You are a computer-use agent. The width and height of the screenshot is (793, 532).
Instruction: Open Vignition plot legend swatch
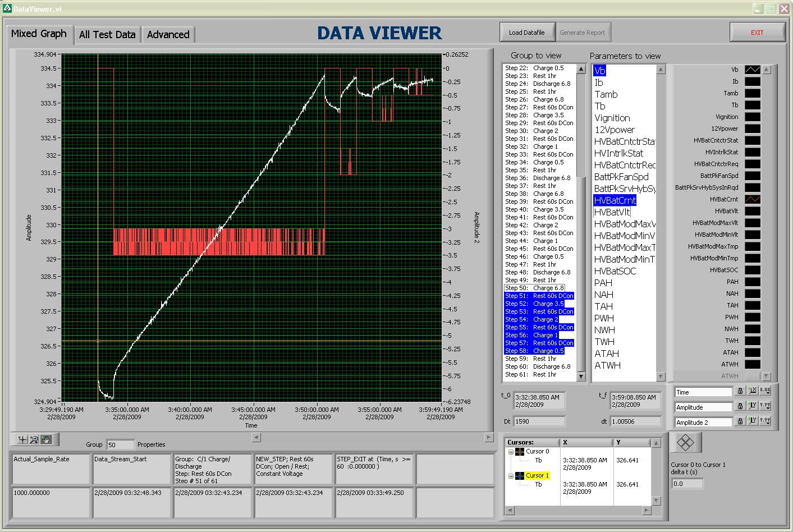coord(752,117)
